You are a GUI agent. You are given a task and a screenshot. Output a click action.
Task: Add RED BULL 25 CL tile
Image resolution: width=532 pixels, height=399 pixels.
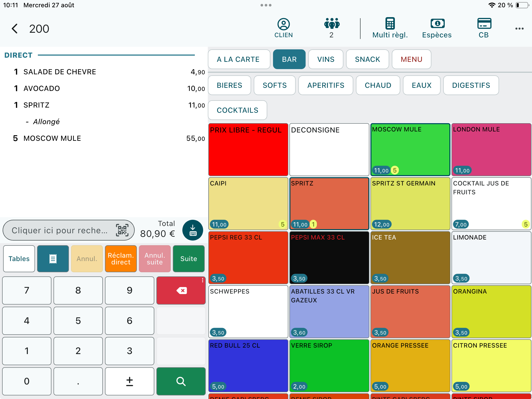pos(248,366)
